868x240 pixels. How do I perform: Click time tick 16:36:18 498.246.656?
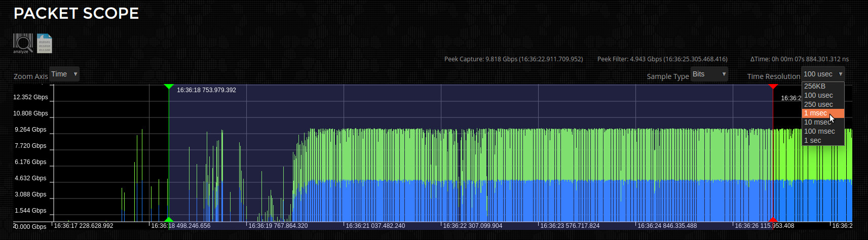click(180, 226)
